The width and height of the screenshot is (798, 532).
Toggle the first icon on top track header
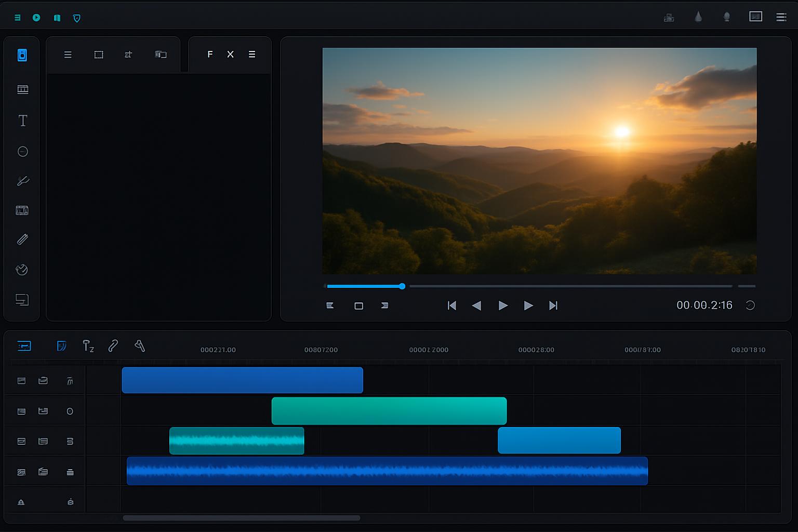click(21, 381)
